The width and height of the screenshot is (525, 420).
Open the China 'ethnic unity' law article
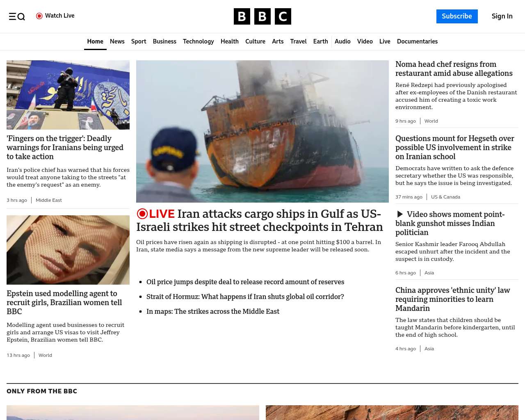[x=452, y=299]
